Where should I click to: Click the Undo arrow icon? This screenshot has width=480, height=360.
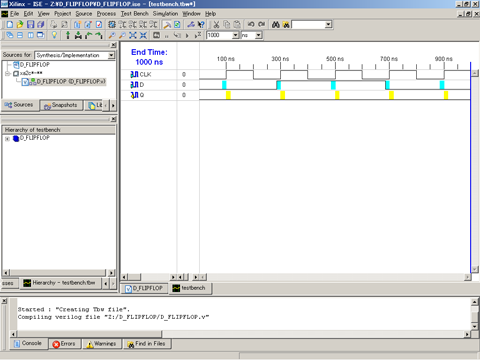point(251,24)
